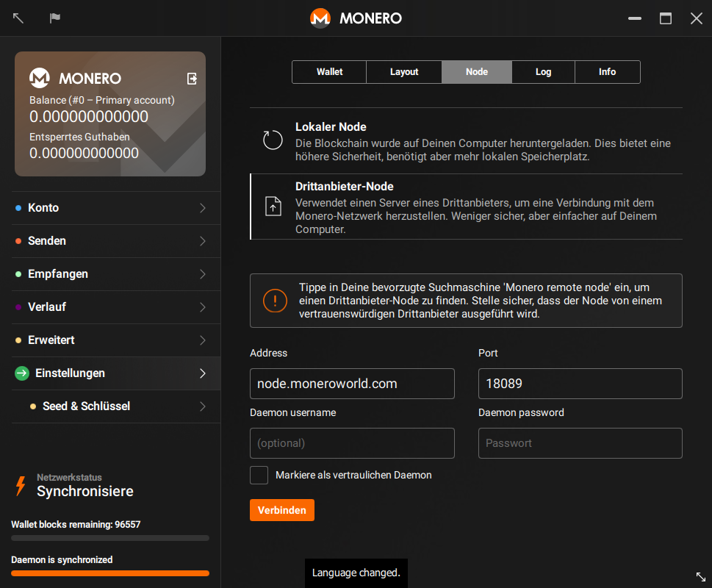Open Seed & Schlüssel menu item

pos(116,406)
